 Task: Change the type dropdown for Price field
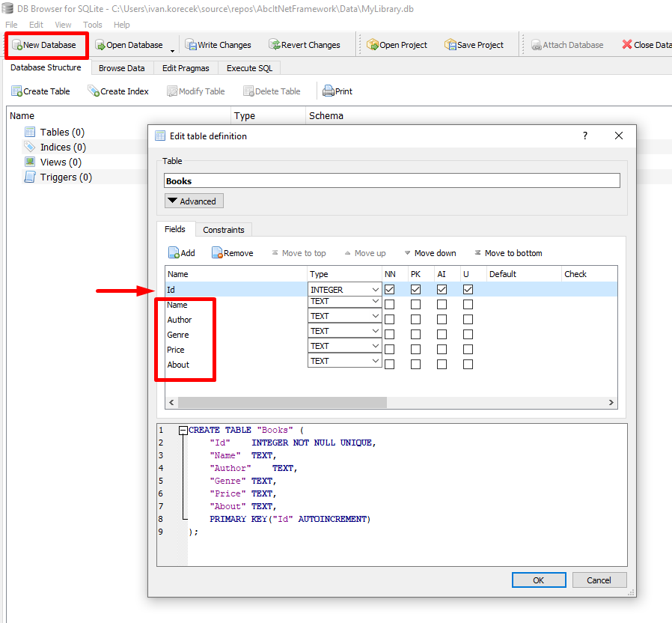[x=374, y=346]
